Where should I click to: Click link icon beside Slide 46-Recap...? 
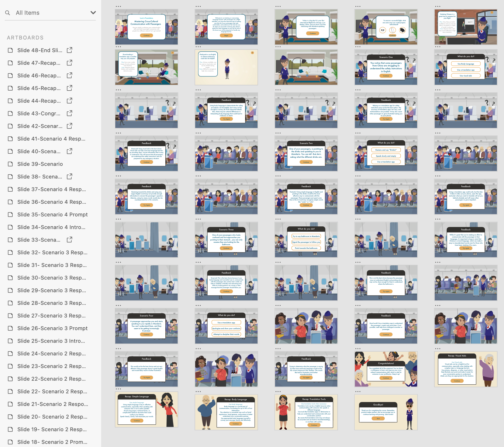70,75
